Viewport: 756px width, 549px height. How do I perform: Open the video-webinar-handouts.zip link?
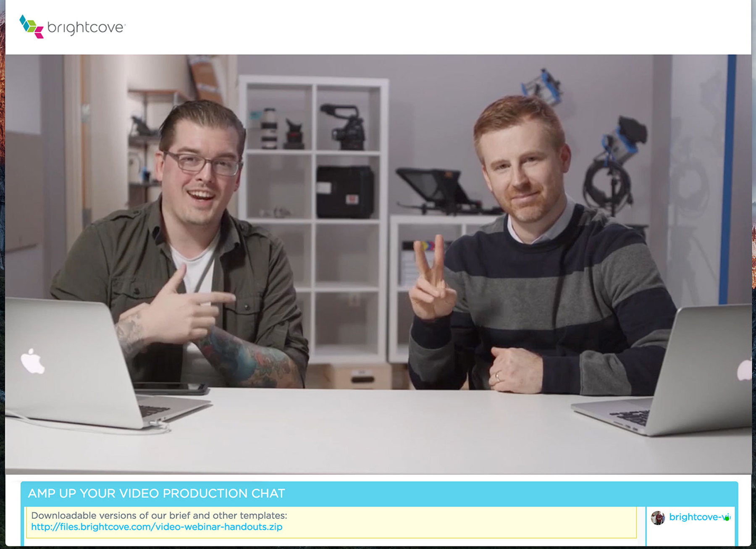(157, 527)
